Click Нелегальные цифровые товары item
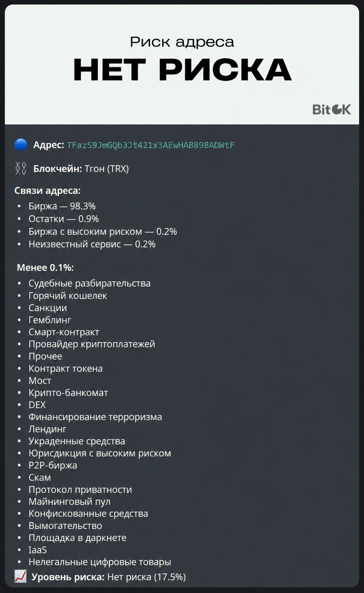The width and height of the screenshot is (364, 593). pos(100,562)
